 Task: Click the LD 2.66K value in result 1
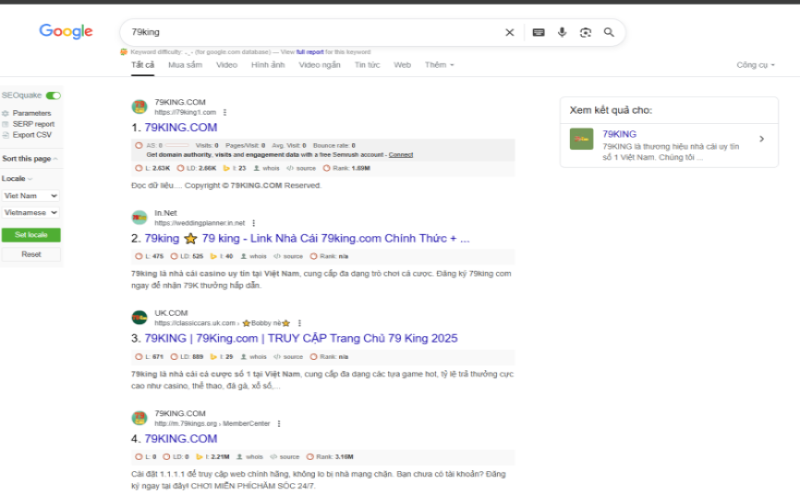(x=196, y=168)
